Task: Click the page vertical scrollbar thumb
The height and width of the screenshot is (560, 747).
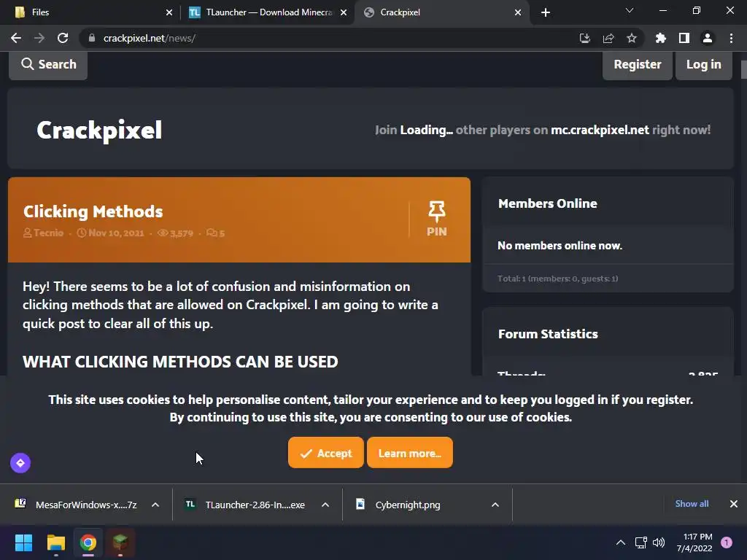Action: click(743, 69)
